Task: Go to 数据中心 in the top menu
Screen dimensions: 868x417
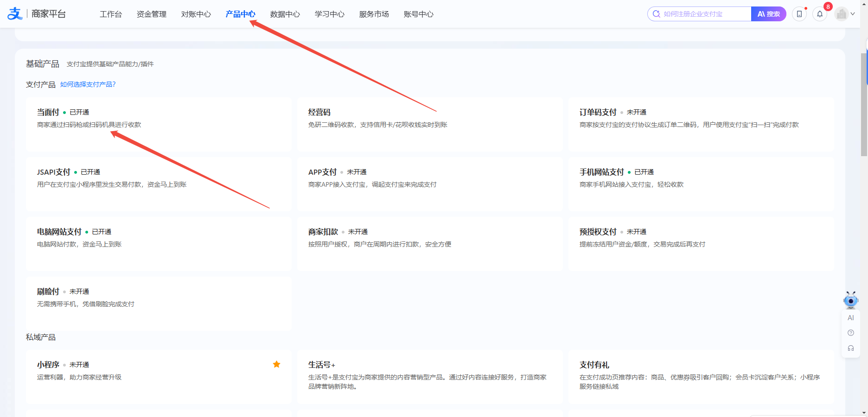Action: click(x=284, y=14)
